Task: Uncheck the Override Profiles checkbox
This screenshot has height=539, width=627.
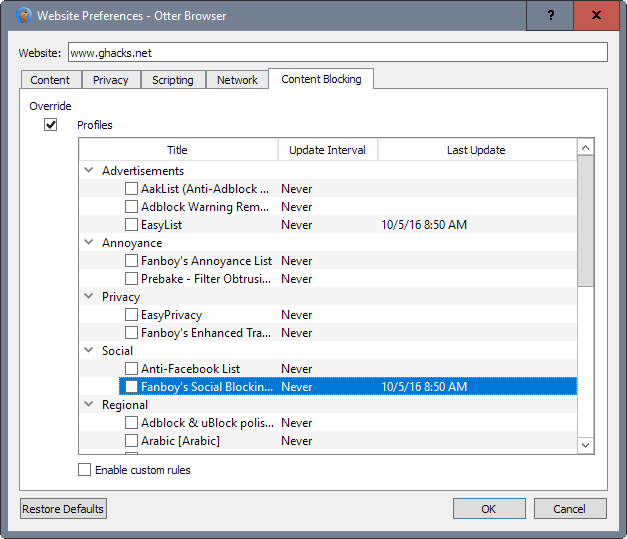Action: 50,124
